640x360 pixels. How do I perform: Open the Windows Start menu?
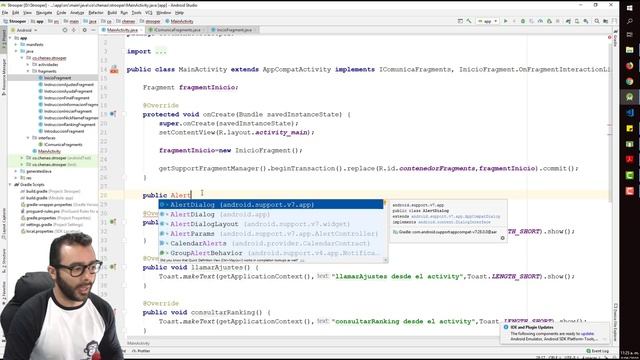[629, 8]
